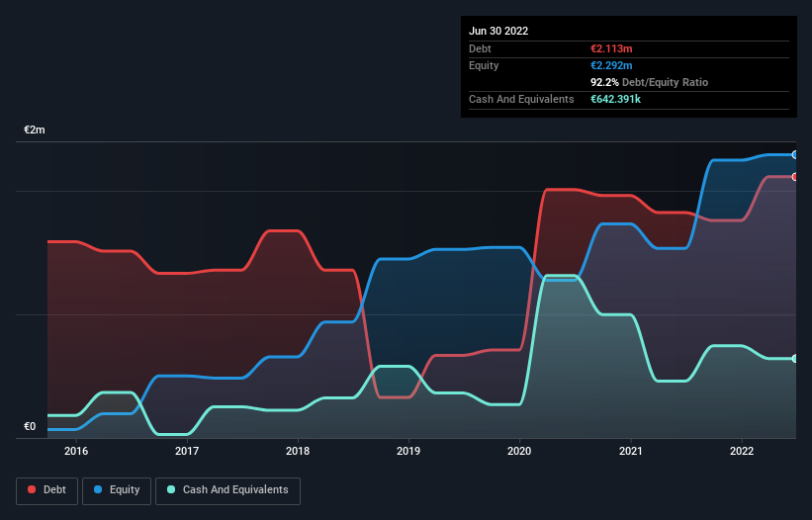Click the €2.292m equity value
The width and height of the screenshot is (812, 520).
[611, 65]
